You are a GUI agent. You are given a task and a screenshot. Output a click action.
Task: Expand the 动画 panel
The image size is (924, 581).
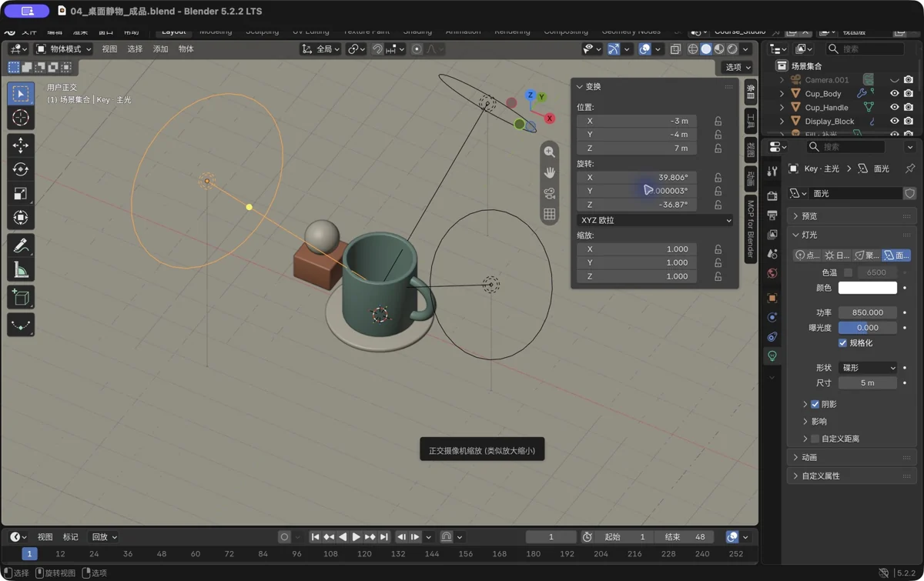click(x=852, y=457)
